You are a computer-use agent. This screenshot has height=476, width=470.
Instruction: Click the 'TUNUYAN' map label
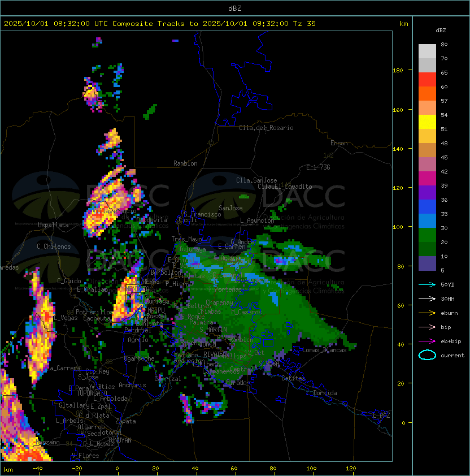[x=120, y=440]
